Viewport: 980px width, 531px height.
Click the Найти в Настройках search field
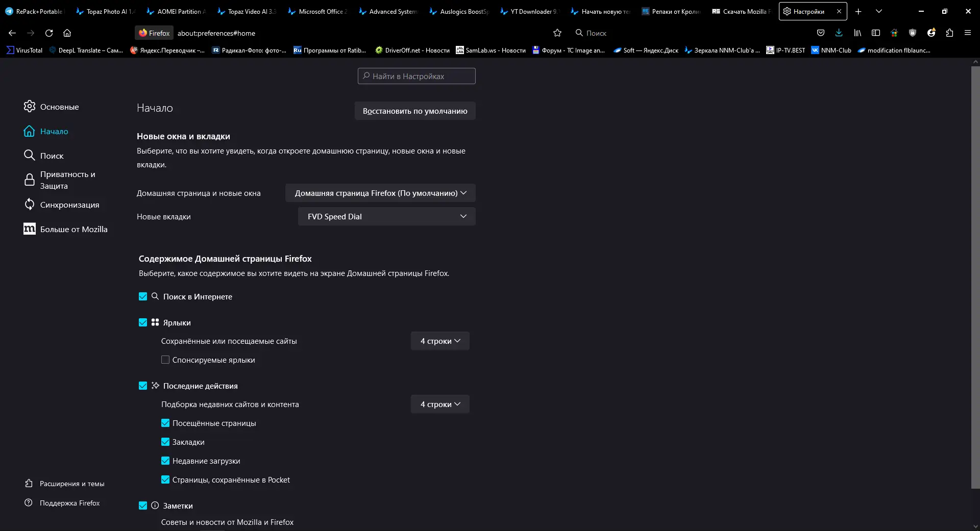(416, 77)
